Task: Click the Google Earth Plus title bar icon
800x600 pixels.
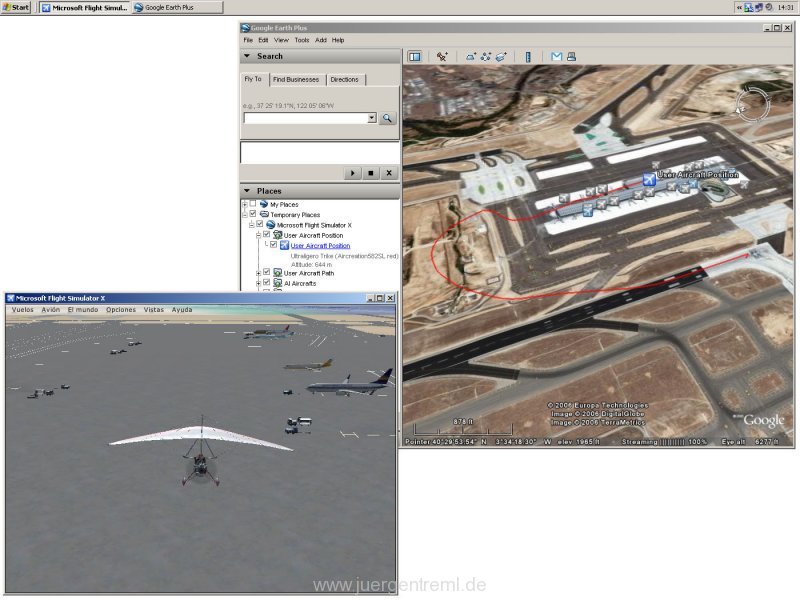Action: click(x=245, y=28)
